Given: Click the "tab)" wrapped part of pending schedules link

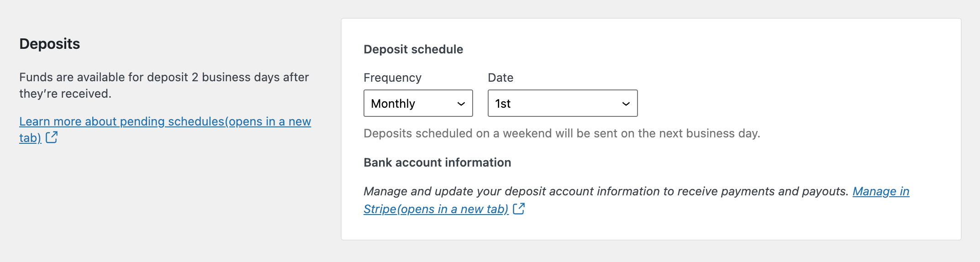Looking at the screenshot, I should (x=30, y=138).
